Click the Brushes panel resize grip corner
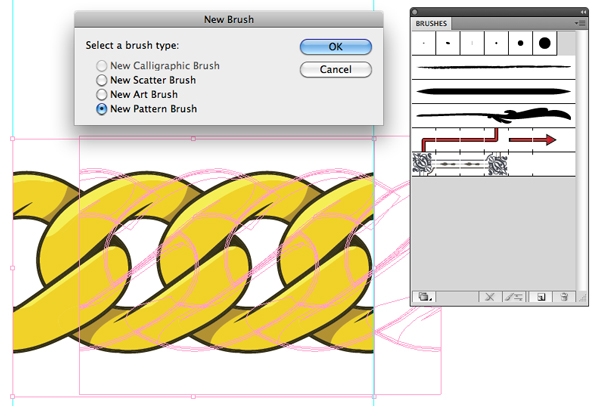The height and width of the screenshot is (406, 600). click(582, 298)
